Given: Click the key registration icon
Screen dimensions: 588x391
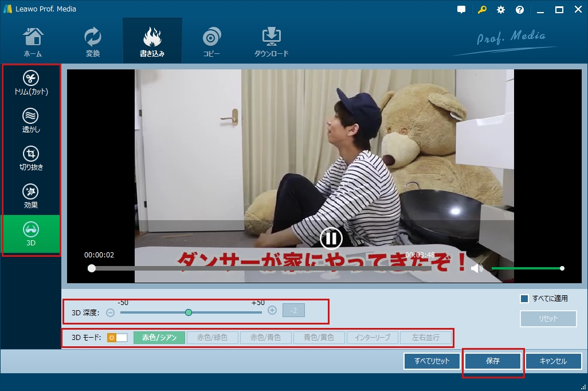Looking at the screenshot, I should click(x=482, y=10).
